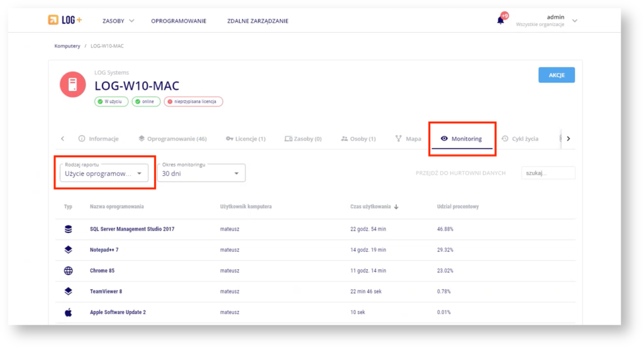Show more tabs with right arrow
644x348 pixels.
click(x=569, y=139)
